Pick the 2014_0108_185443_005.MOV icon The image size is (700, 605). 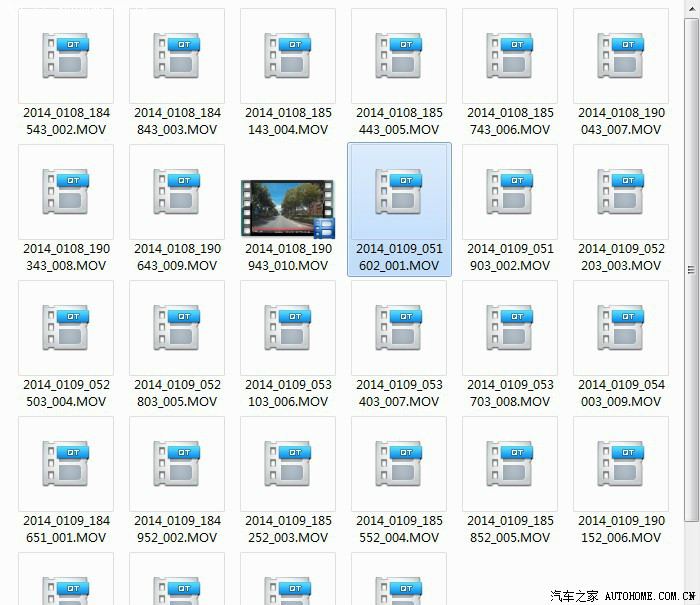pos(399,56)
